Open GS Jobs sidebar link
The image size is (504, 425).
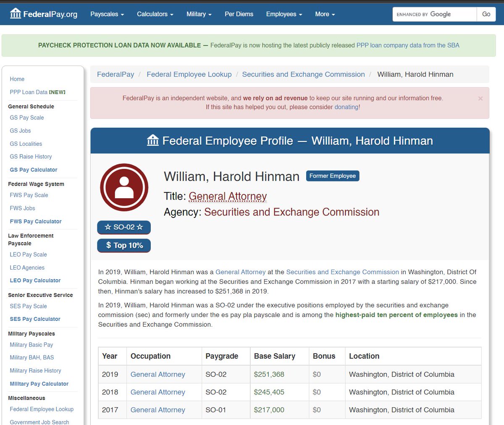[20, 131]
